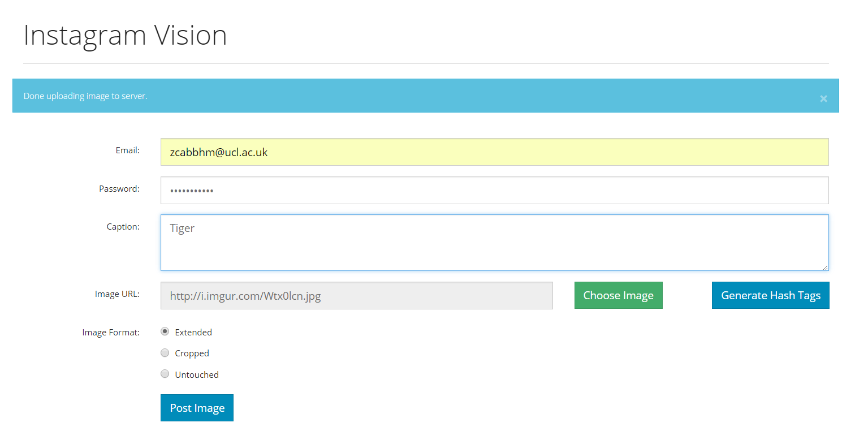Image resolution: width=868 pixels, height=444 pixels.
Task: Click the 'Image Format:' label
Action: coord(111,333)
